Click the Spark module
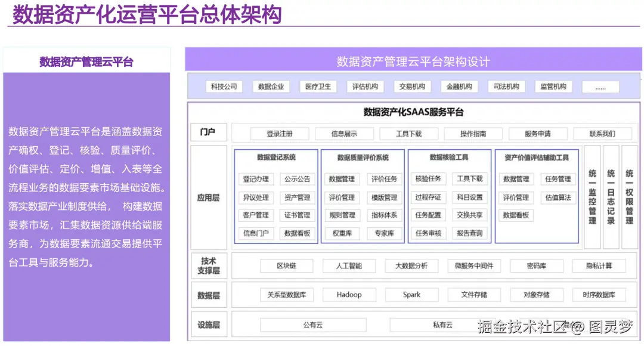Image resolution: width=644 pixels, height=346 pixels. [411, 295]
